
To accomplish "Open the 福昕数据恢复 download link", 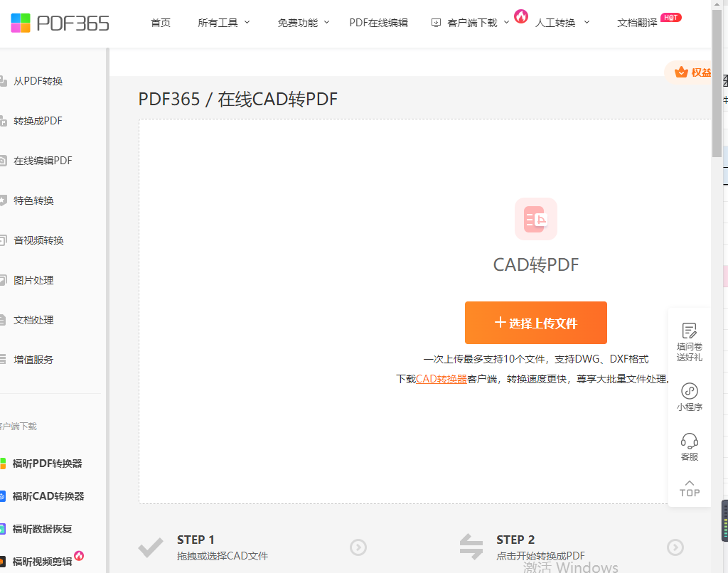I will click(42, 529).
